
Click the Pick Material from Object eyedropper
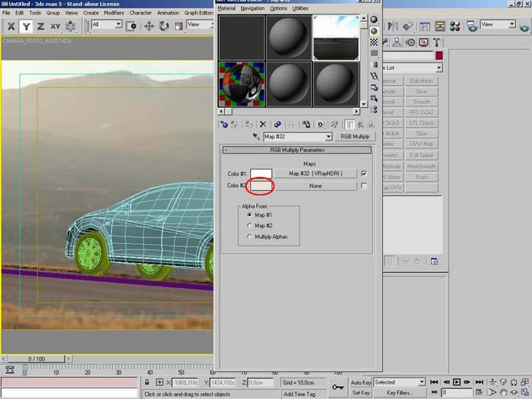tap(255, 137)
